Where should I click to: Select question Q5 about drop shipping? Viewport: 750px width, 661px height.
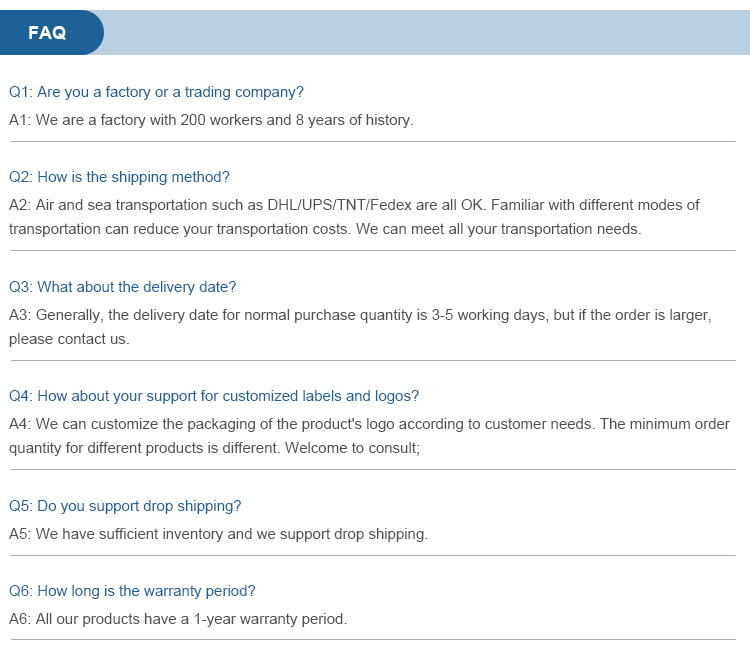(x=125, y=506)
